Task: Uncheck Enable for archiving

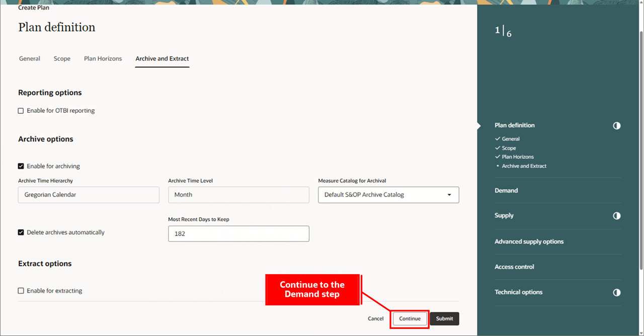Action: [x=21, y=166]
